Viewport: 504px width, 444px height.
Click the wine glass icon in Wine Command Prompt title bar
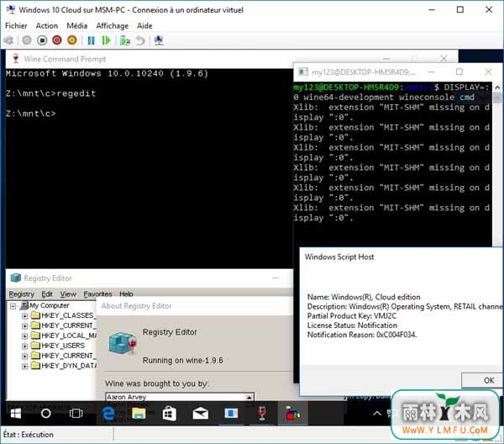[x=15, y=59]
